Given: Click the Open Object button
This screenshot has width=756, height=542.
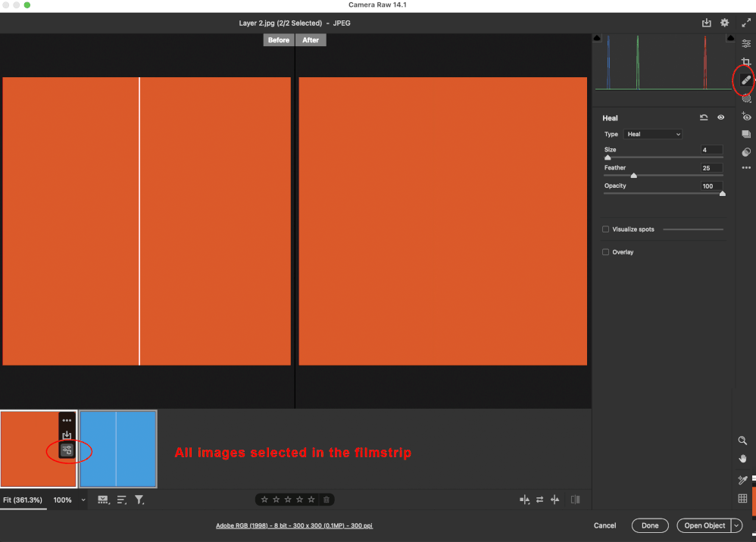Looking at the screenshot, I should [704, 525].
